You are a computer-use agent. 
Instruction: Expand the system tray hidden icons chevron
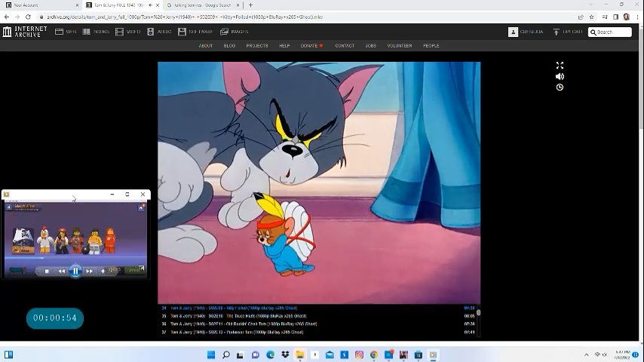click(587, 354)
